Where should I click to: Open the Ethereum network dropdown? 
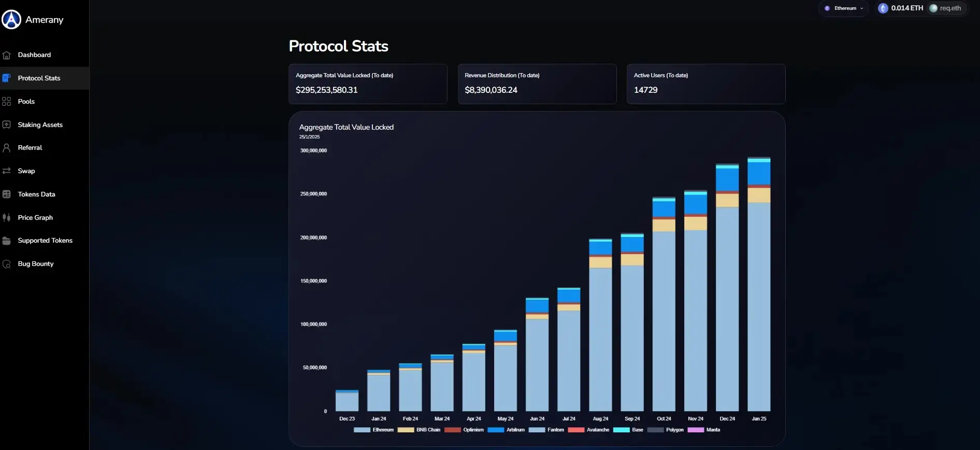point(844,8)
